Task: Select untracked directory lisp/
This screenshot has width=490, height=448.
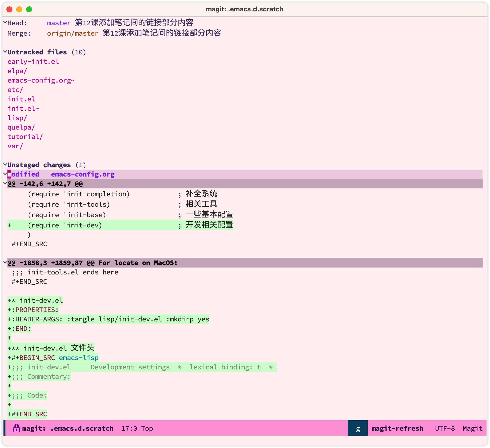Action: point(17,118)
